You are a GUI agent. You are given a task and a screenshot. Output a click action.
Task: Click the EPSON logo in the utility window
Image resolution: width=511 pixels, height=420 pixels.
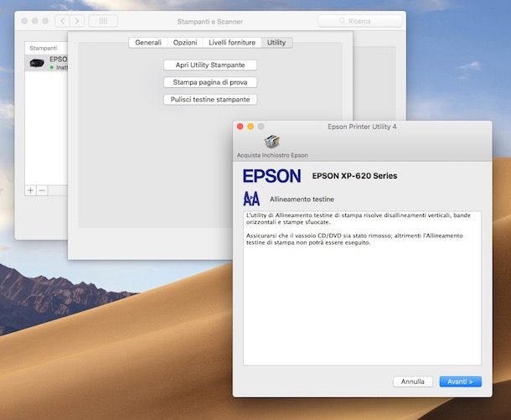click(x=271, y=176)
